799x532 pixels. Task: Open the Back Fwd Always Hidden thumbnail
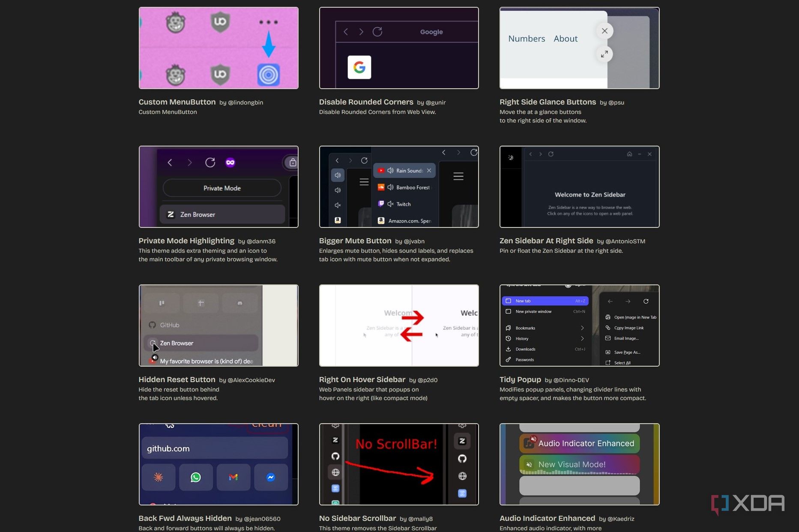tap(218, 464)
